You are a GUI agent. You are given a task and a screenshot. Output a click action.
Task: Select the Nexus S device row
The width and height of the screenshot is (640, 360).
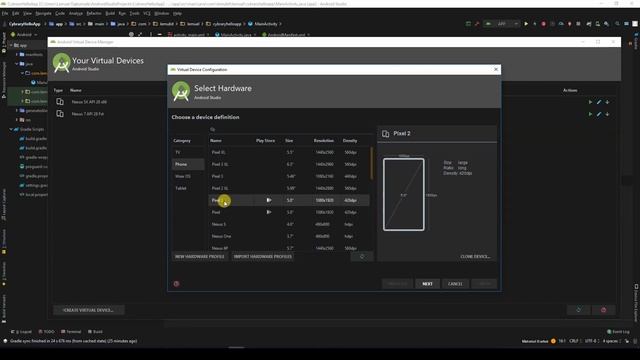click(289, 224)
